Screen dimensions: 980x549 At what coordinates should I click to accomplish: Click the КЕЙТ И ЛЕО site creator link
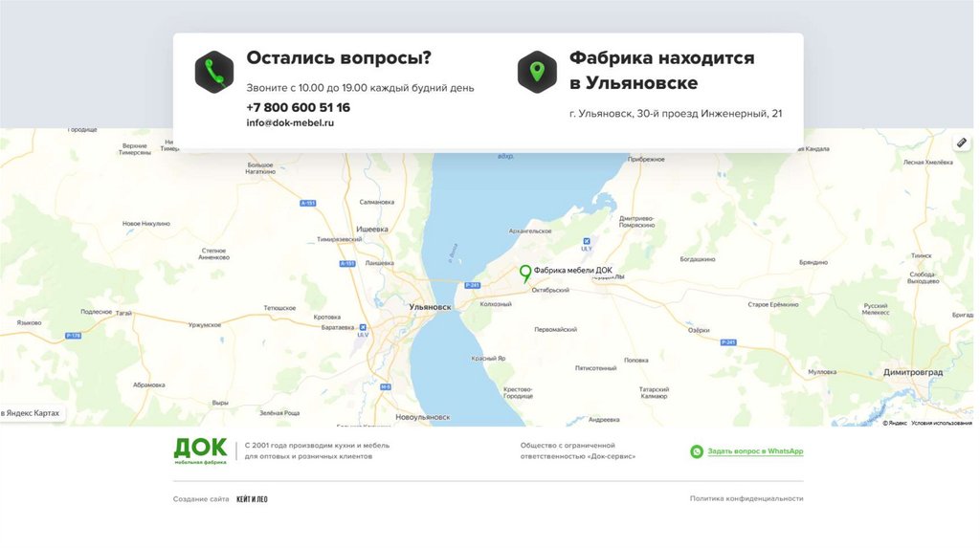pos(252,499)
